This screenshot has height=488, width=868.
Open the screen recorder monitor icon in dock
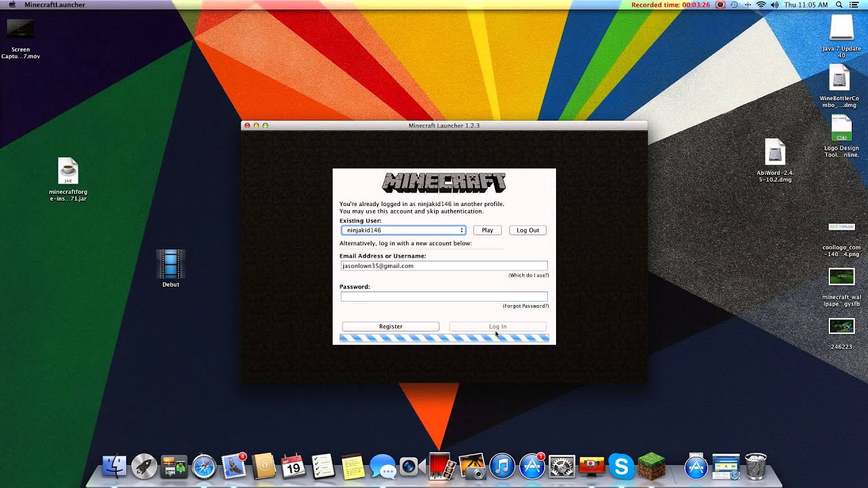(x=592, y=467)
